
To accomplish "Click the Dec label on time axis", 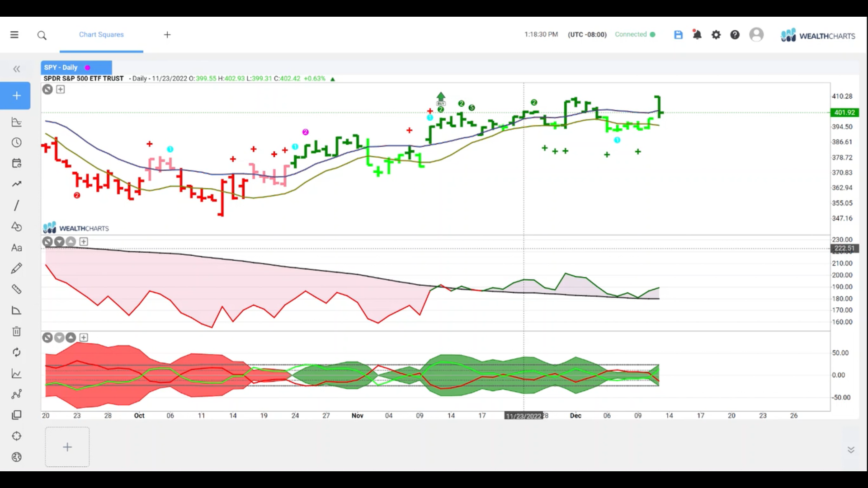I will (x=576, y=416).
